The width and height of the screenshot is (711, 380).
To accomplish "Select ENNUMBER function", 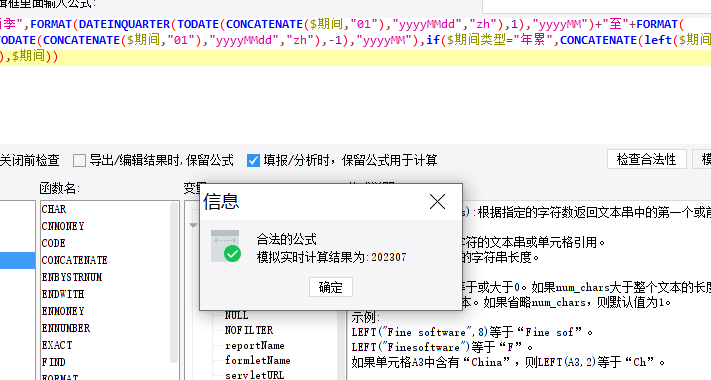I will click(x=66, y=328).
